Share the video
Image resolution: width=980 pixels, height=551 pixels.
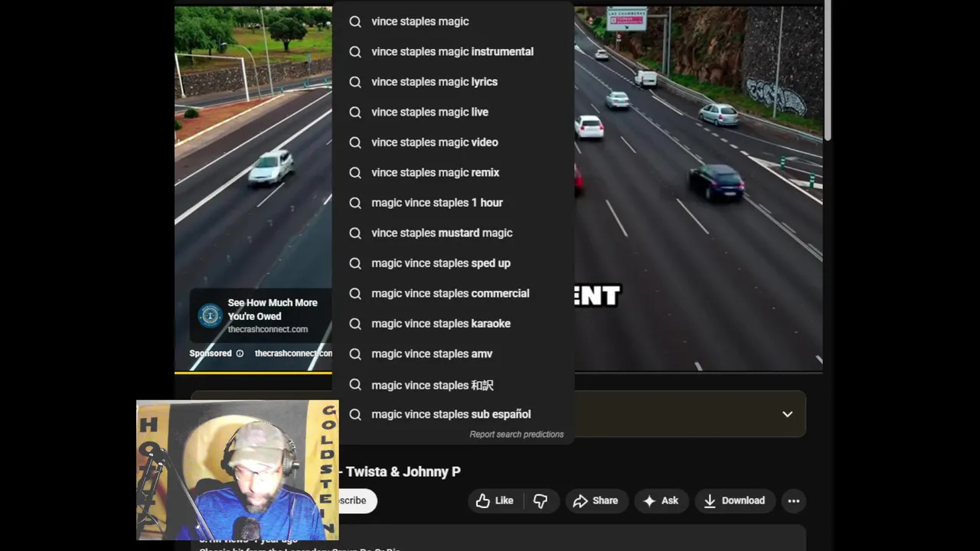click(596, 500)
